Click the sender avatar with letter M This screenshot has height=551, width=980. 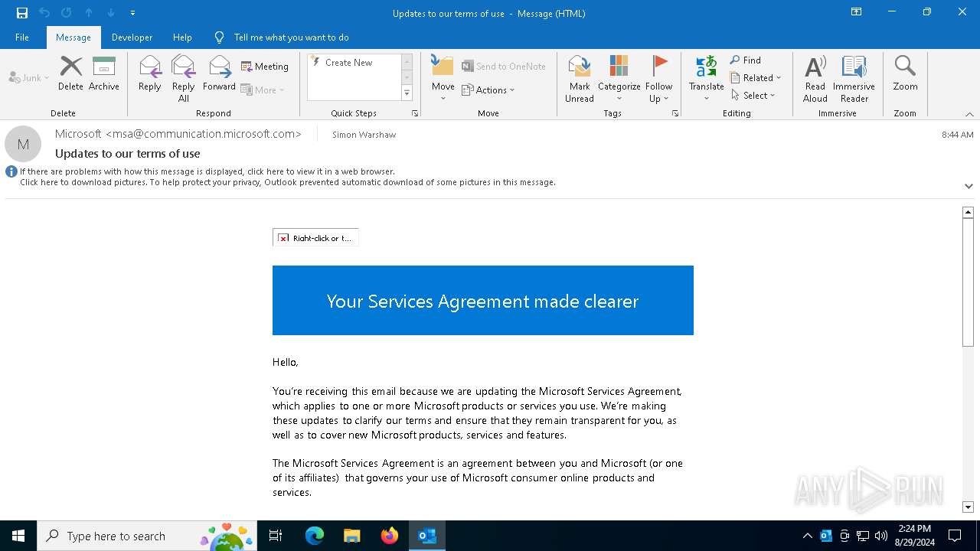coord(23,144)
